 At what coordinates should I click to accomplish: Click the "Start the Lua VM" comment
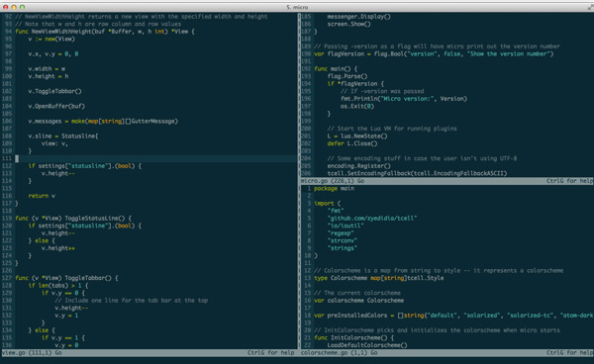click(x=392, y=129)
